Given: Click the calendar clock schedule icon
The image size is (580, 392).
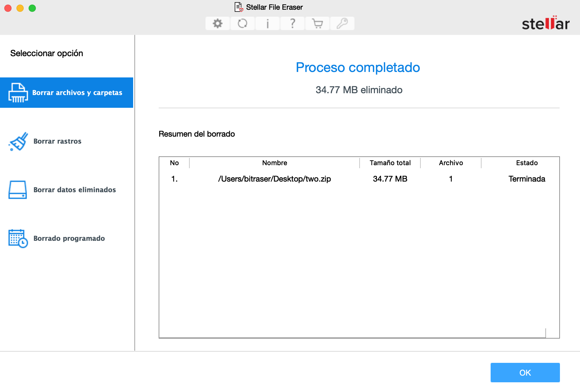Looking at the screenshot, I should point(18,238).
